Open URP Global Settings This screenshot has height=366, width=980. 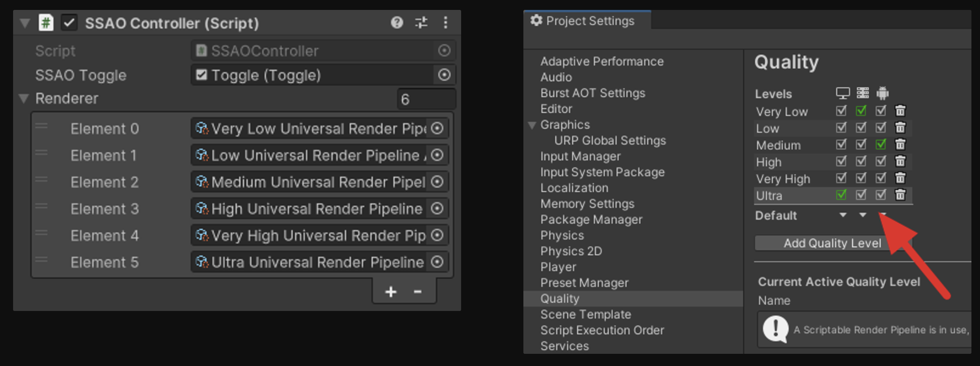[x=610, y=141]
